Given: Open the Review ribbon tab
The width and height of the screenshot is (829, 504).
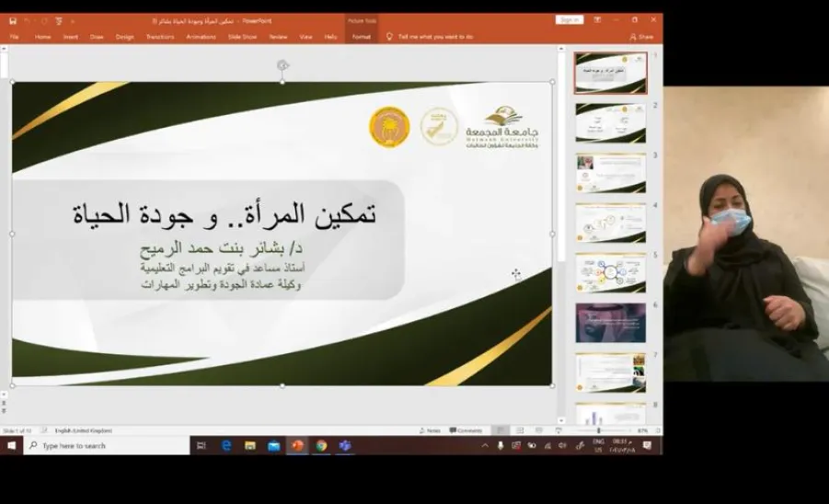Looking at the screenshot, I should 278,37.
